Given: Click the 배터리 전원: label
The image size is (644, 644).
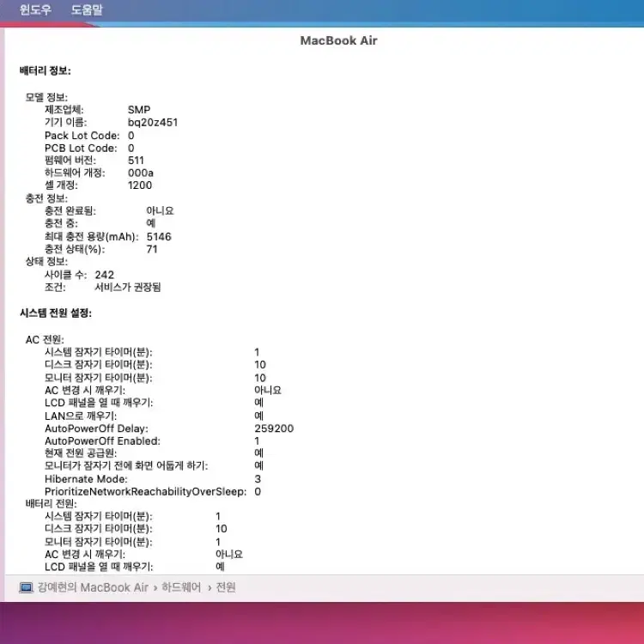Looking at the screenshot, I should pyautogui.click(x=51, y=503).
